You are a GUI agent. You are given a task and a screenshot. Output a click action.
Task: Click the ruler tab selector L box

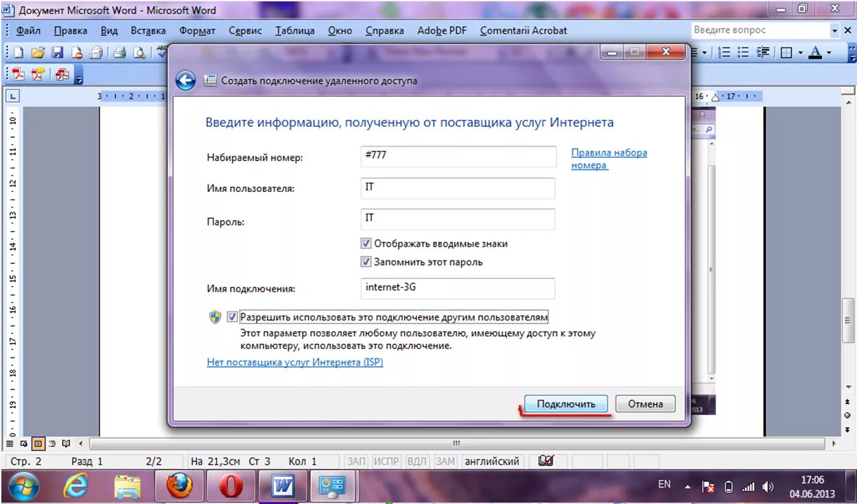14,97
